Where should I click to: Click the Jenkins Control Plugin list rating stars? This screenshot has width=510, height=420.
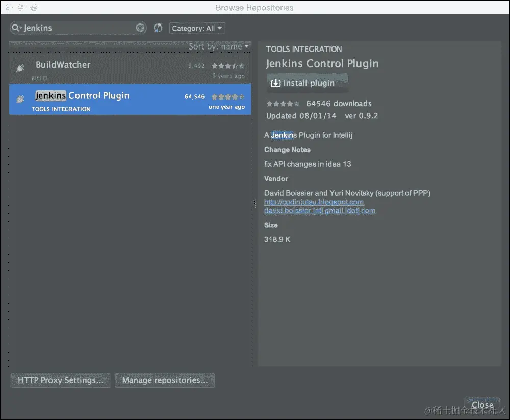[228, 96]
